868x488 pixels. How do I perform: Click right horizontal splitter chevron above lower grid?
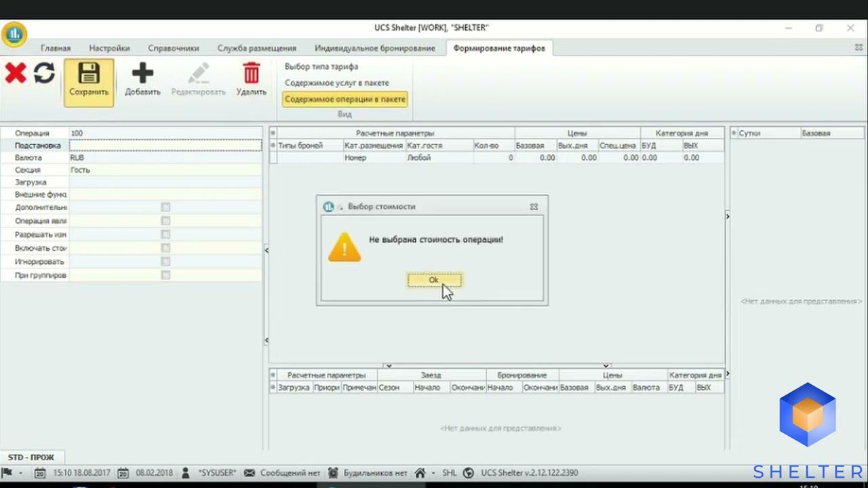coord(606,366)
